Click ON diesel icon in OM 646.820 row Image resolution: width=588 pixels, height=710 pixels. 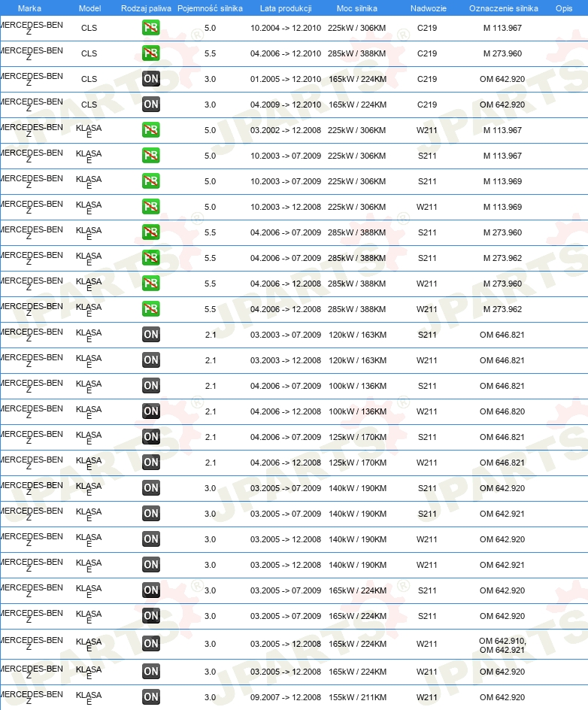click(150, 411)
